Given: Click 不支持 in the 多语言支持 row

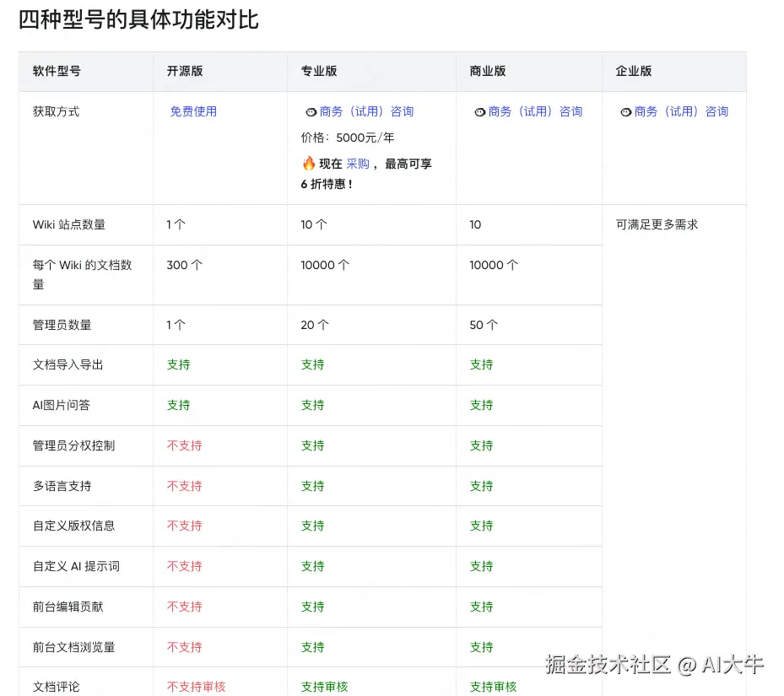Looking at the screenshot, I should 185,486.
